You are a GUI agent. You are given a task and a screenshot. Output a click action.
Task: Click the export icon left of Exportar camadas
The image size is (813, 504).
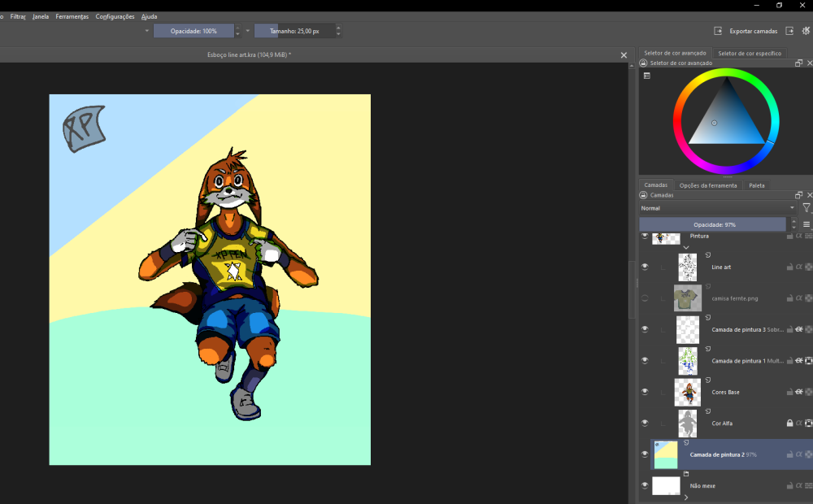[x=718, y=31]
